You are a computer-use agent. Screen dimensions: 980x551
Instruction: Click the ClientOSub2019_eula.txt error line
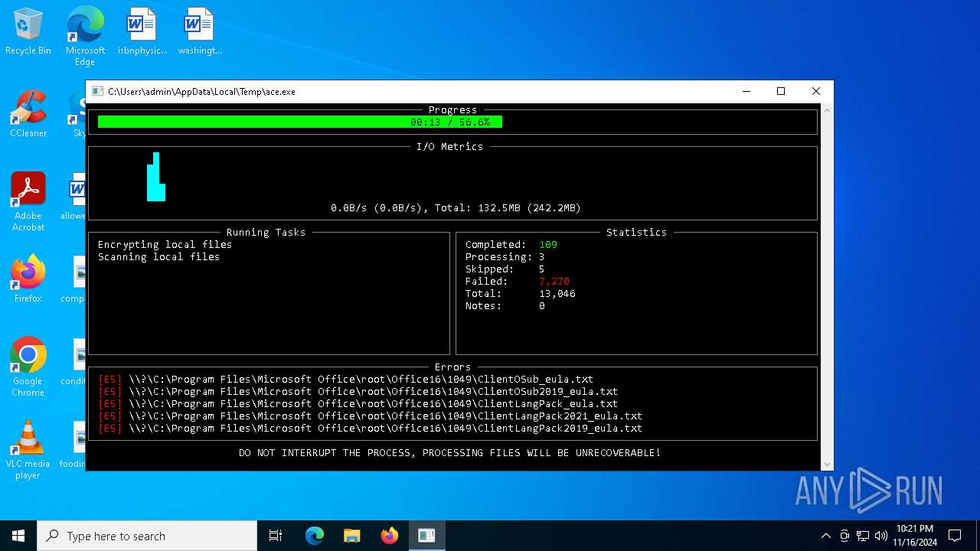click(358, 391)
